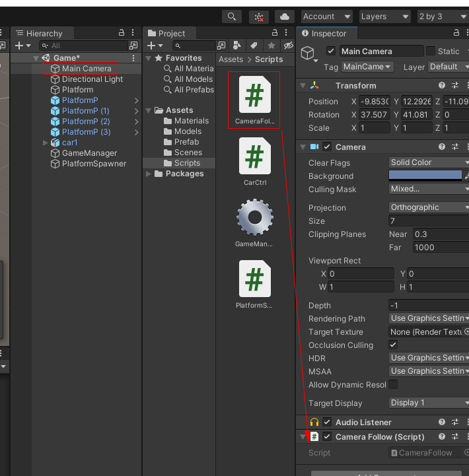This screenshot has width=469, height=476.
Task: Open the 2 by 3 layout dropdown
Action: 443,17
